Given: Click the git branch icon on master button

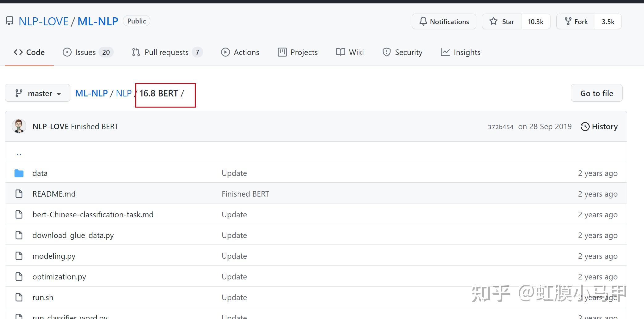Looking at the screenshot, I should pos(19,93).
